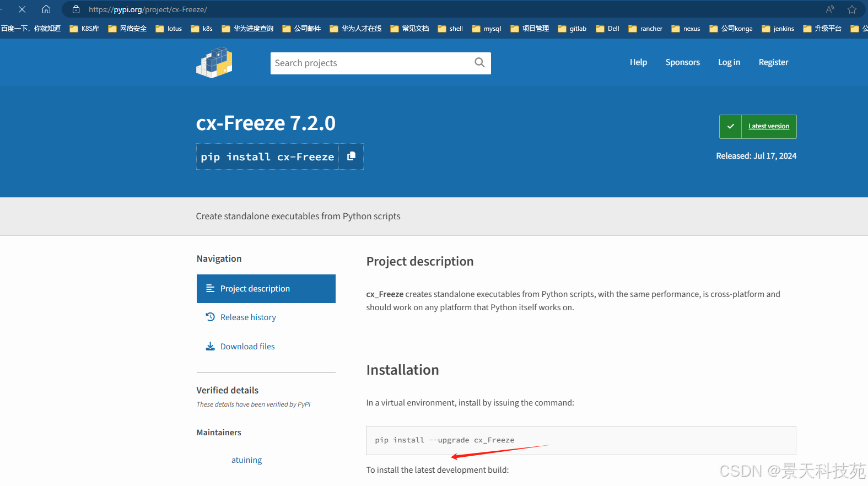Open Release history

(248, 317)
